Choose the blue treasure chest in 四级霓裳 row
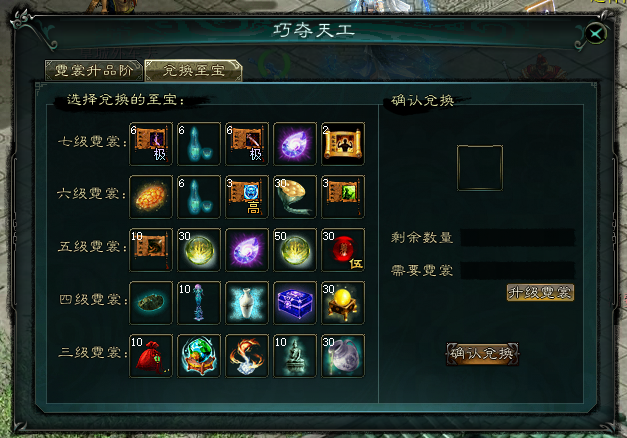627x438 pixels. 295,303
